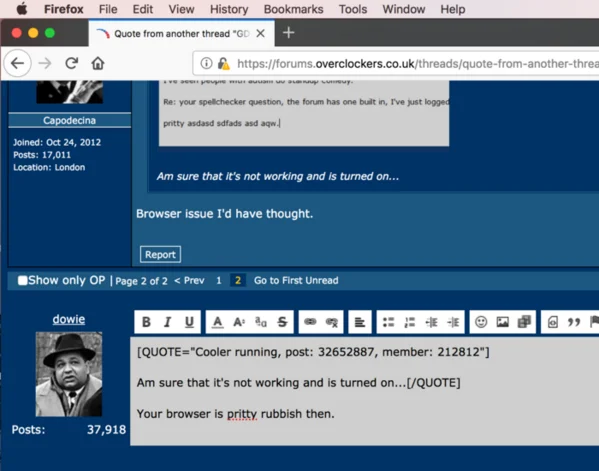Screen dimensions: 599x471
Task: Open the Apple menu
Action: [x=22, y=9]
